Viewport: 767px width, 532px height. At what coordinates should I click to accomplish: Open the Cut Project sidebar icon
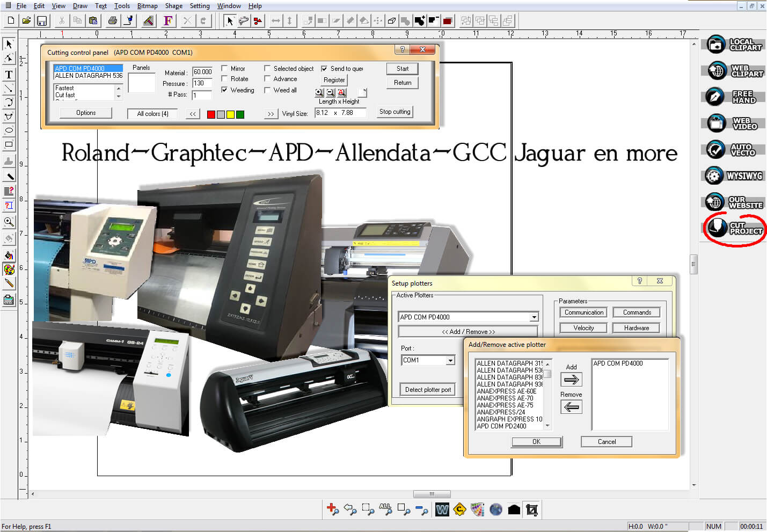734,228
